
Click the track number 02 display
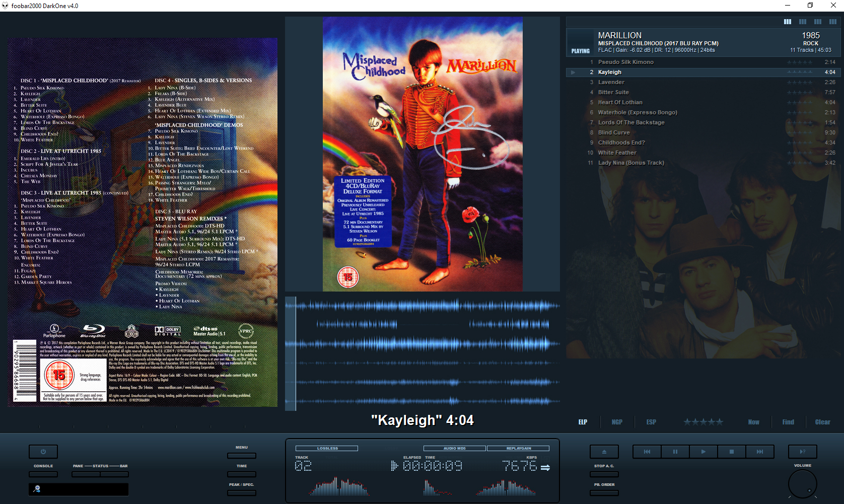click(303, 466)
